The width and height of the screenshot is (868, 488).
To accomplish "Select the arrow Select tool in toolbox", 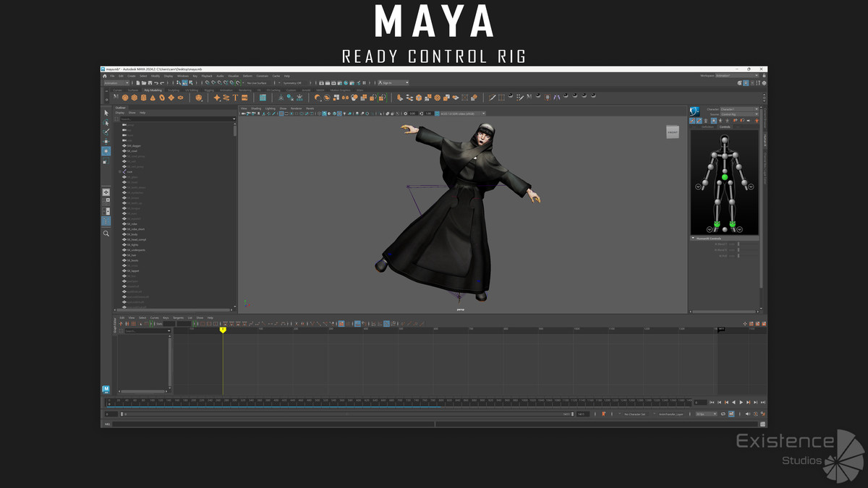I will click(106, 113).
